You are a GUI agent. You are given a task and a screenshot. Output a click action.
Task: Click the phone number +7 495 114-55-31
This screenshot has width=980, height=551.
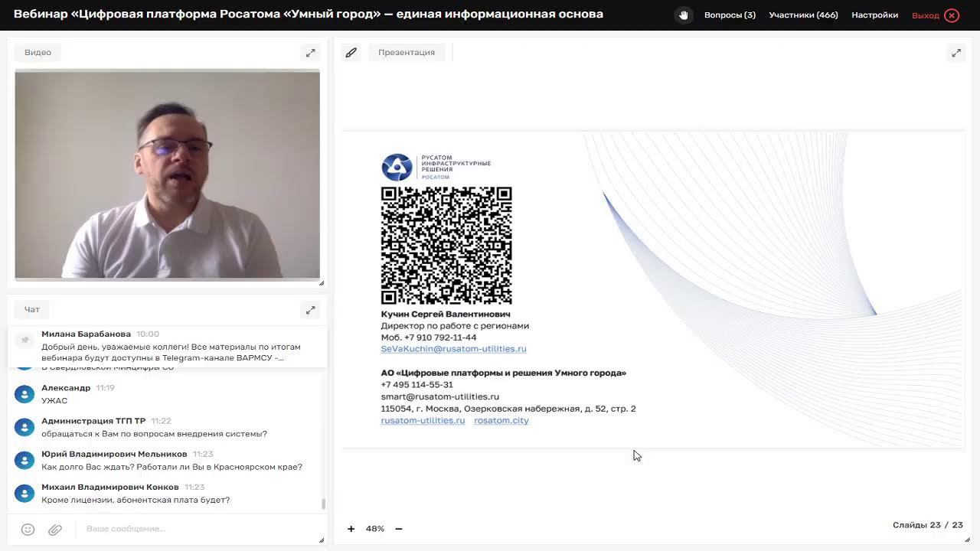pos(417,385)
